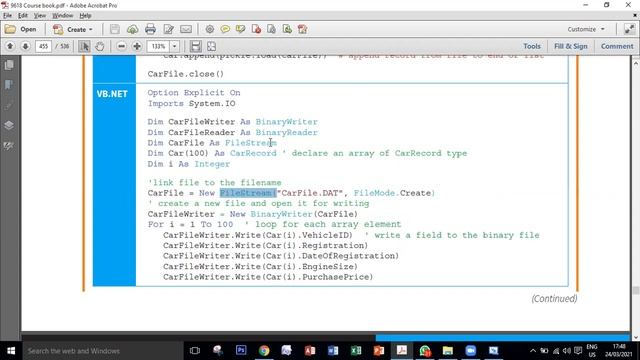640x360 pixels.
Task: Open Task View on taskbar
Action: coord(195,351)
